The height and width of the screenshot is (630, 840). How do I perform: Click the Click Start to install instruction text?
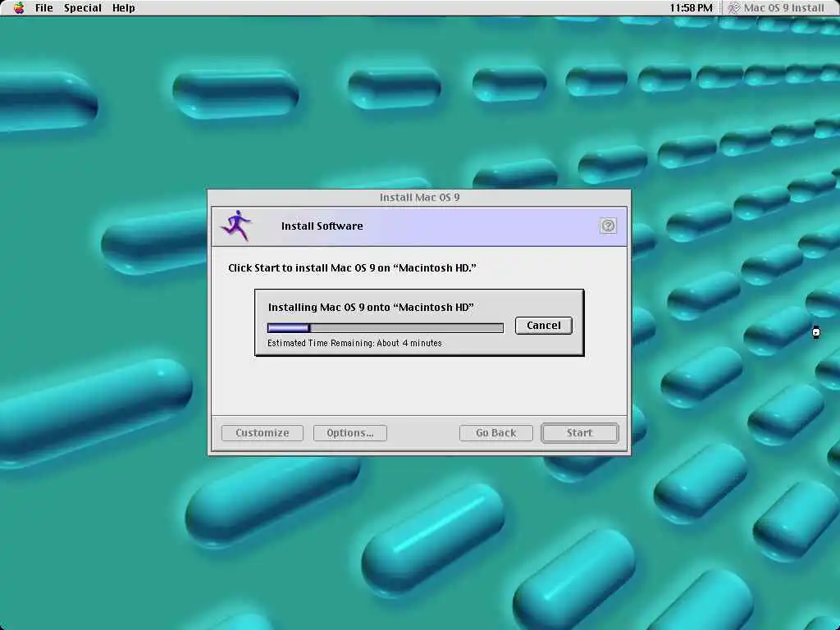tap(352, 268)
